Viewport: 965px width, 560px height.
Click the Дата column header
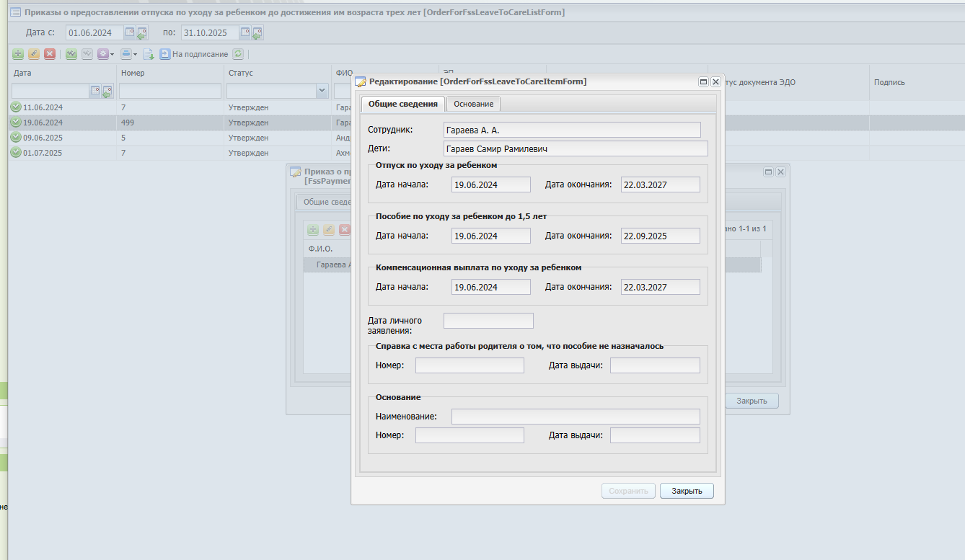pos(63,73)
